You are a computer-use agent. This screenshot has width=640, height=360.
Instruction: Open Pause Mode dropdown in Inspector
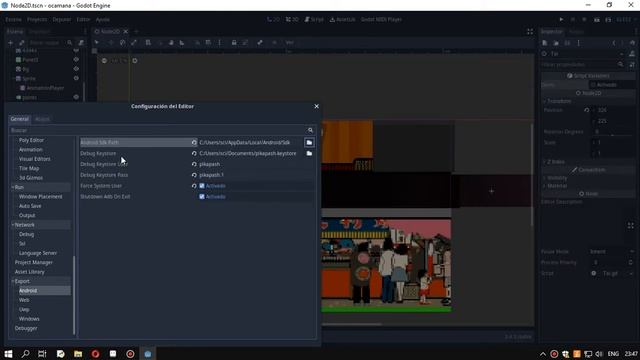pyautogui.click(x=611, y=252)
